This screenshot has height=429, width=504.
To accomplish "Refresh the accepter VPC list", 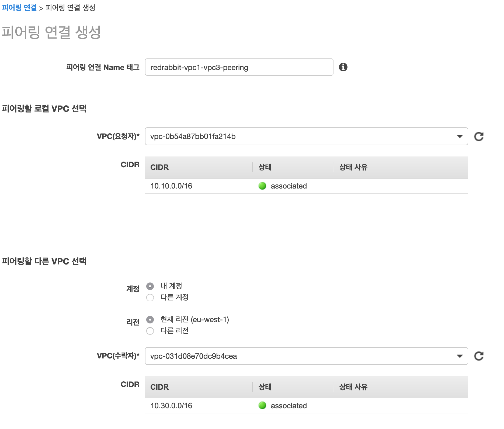I will click(x=479, y=356).
